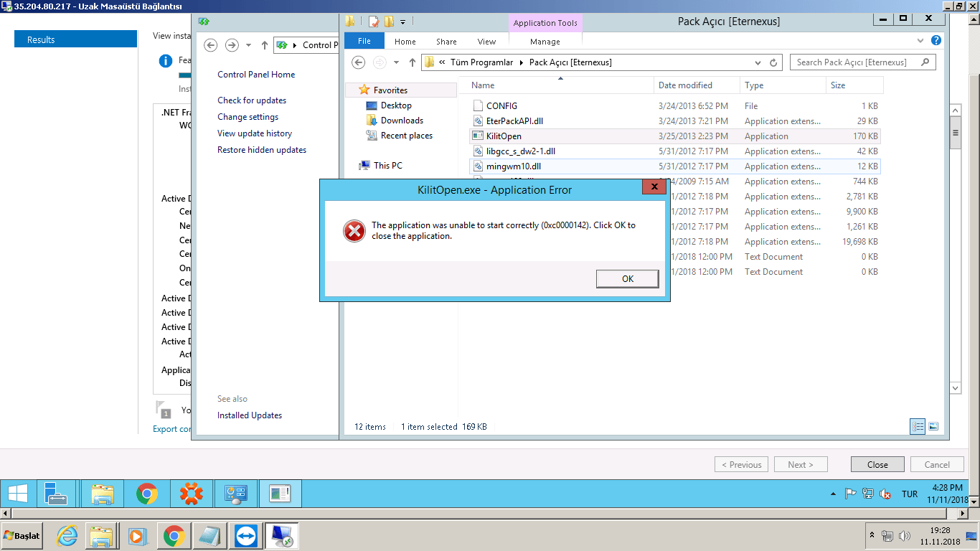Screen dimensions: 980x551
Task: Show hidden tray icons on the remote taskbar
Action: tap(833, 494)
